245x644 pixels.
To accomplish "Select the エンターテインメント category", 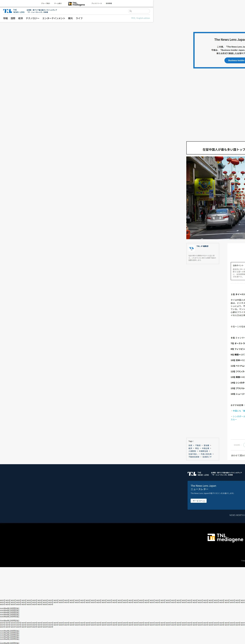I will coord(54,18).
